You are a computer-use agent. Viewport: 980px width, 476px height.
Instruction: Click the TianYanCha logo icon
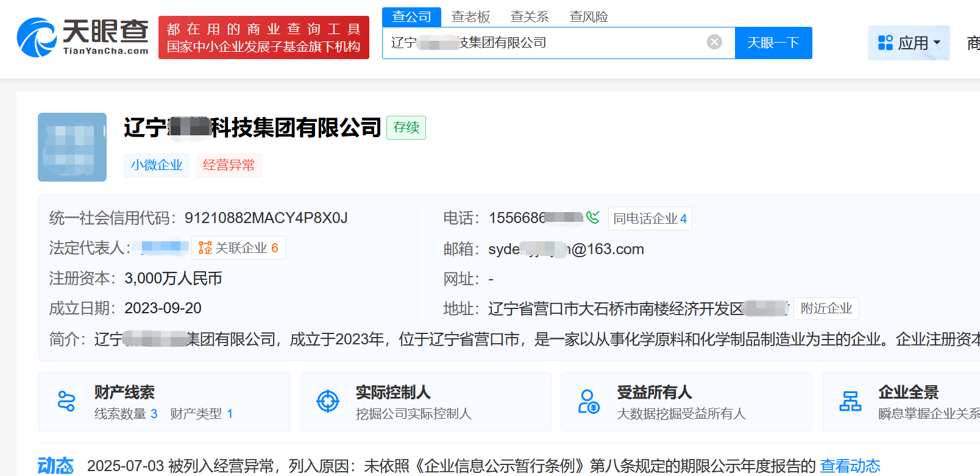37,37
